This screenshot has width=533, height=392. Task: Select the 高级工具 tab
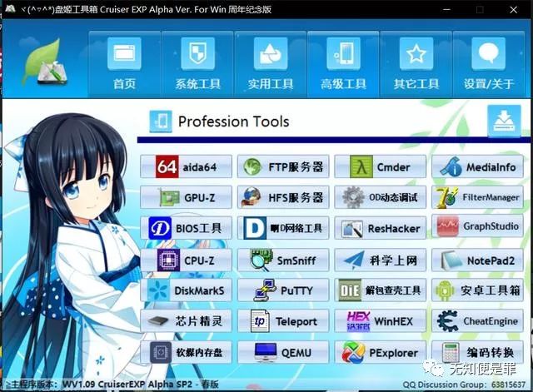point(343,64)
